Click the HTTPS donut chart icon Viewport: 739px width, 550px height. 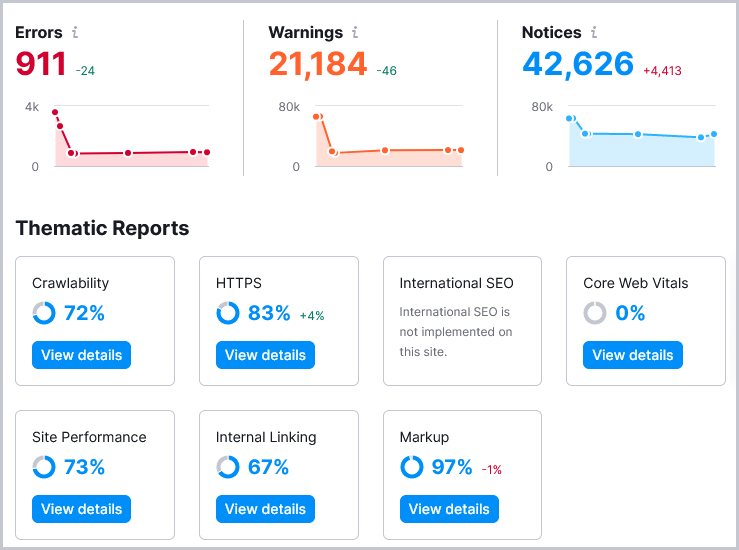228,313
